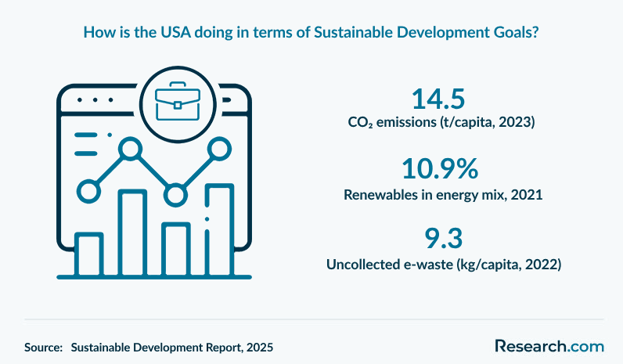623x364 pixels.
Task: Click the infographic title about Sustainable Development Goals
Action: click(311, 32)
